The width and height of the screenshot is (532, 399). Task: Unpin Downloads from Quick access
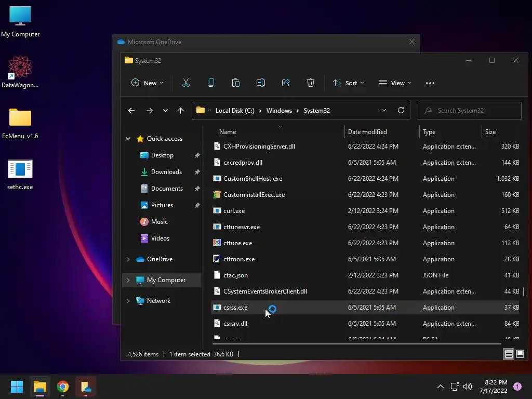pos(197,172)
